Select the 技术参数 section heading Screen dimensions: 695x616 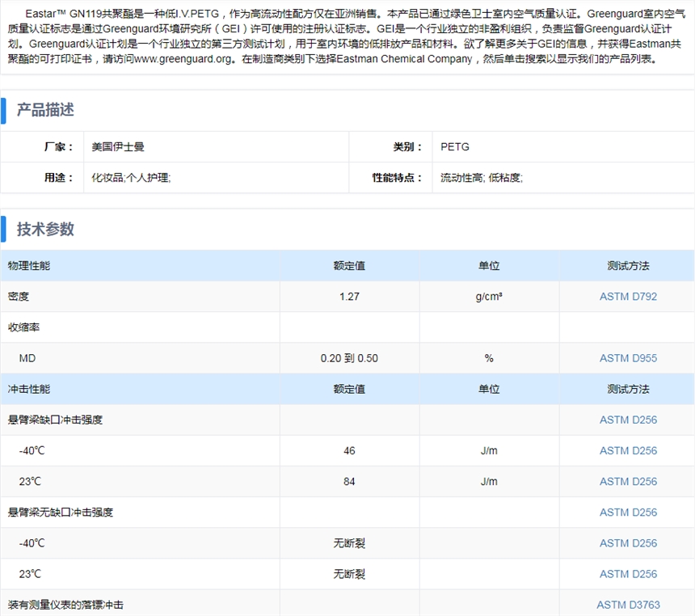45,229
